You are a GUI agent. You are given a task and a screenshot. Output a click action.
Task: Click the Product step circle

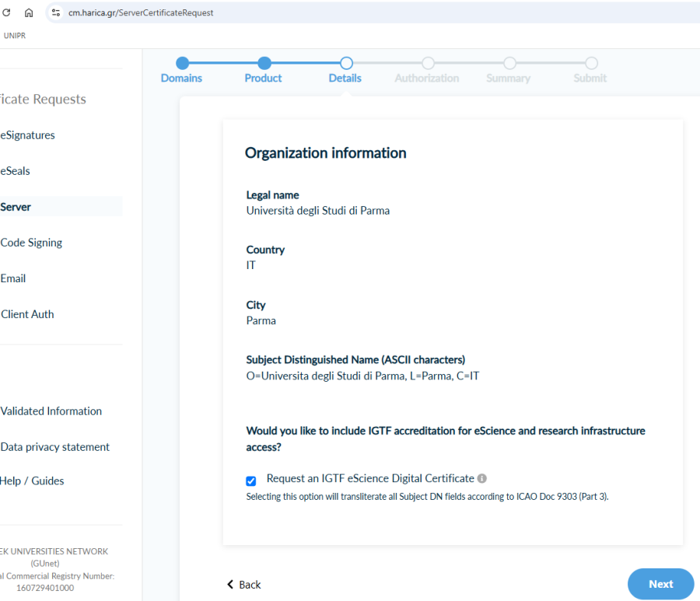pyautogui.click(x=264, y=63)
